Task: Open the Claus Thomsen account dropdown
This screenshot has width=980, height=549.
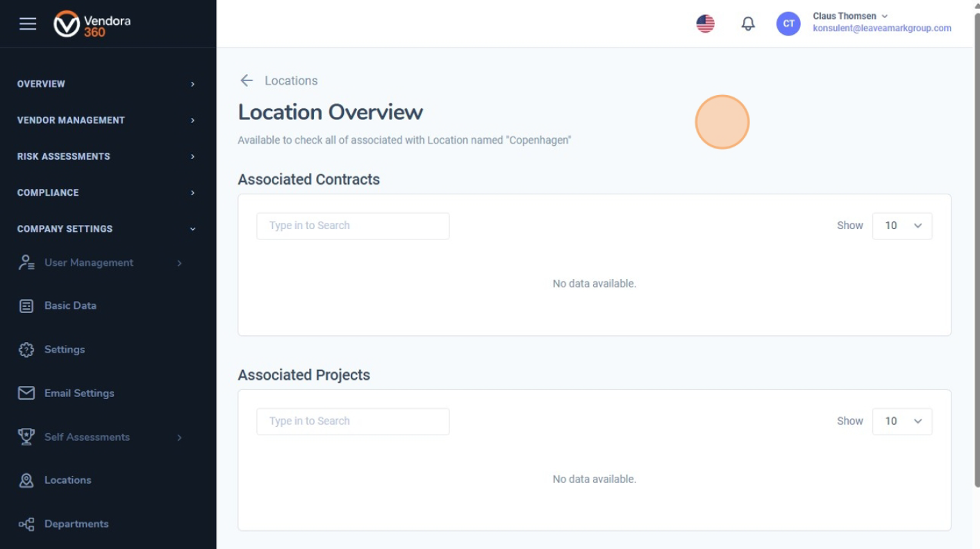Action: [850, 16]
